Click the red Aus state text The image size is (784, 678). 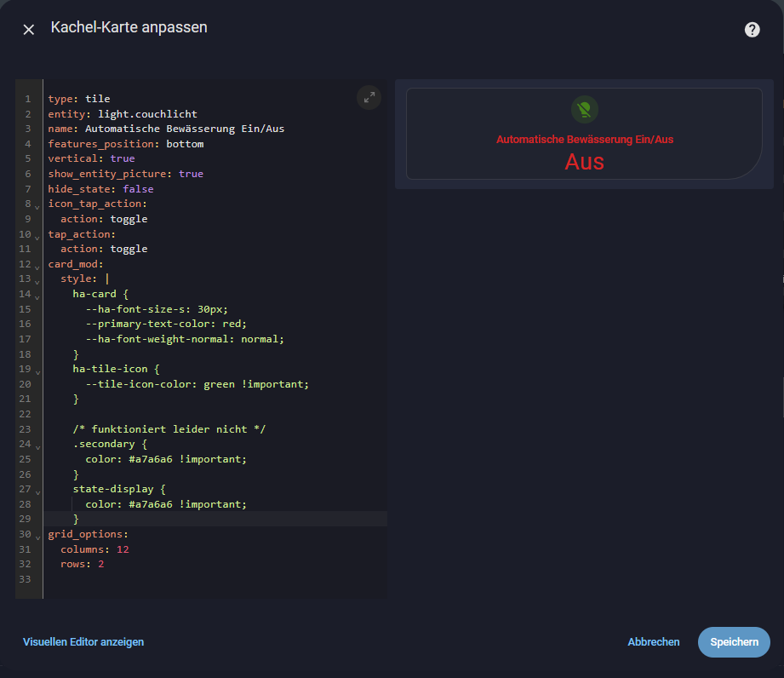(584, 162)
